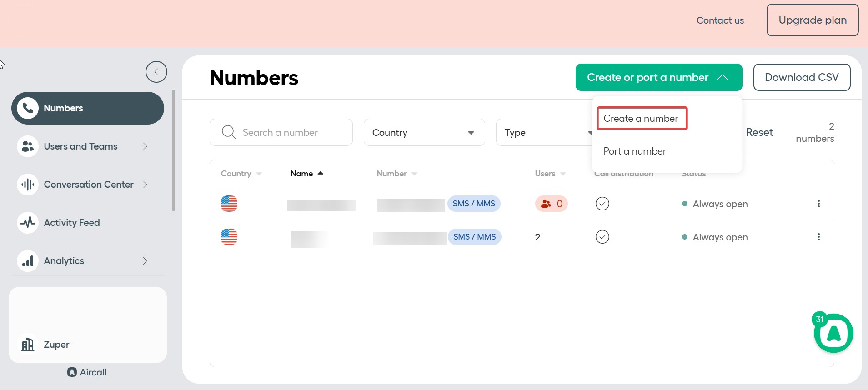Select Create a number option
Image resolution: width=868 pixels, height=390 pixels.
point(641,119)
